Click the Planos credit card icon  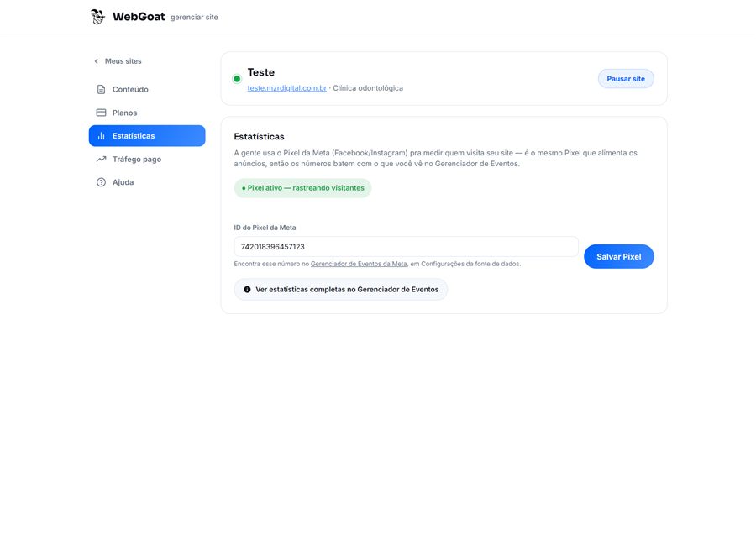[x=101, y=113]
